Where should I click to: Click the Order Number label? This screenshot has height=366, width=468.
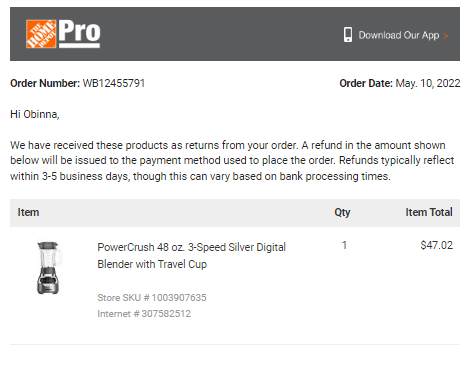(45, 83)
